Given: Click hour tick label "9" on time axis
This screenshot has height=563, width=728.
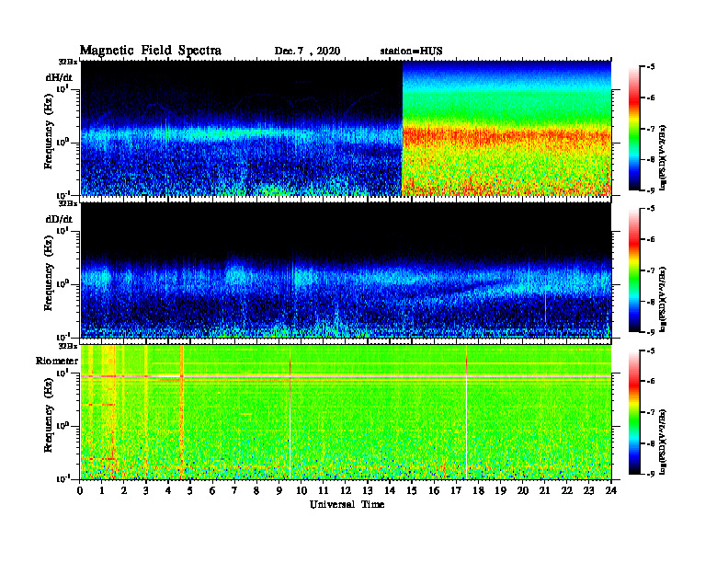Looking at the screenshot, I should click(279, 491).
